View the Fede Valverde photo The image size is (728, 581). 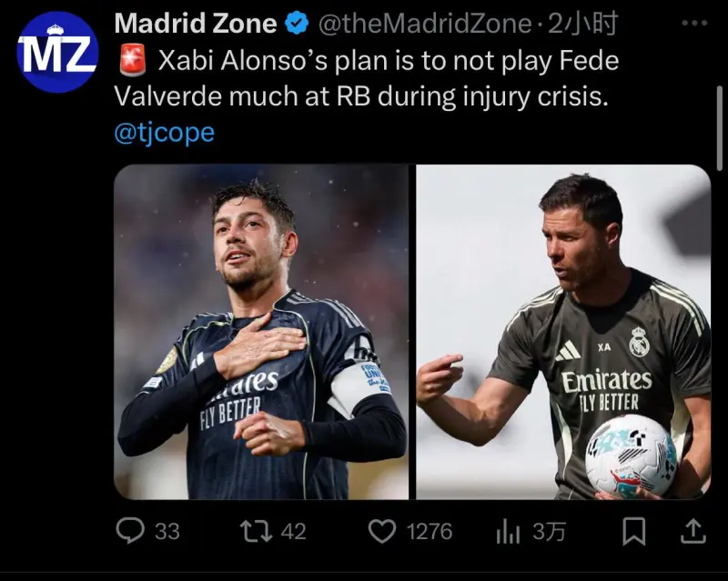(261, 332)
